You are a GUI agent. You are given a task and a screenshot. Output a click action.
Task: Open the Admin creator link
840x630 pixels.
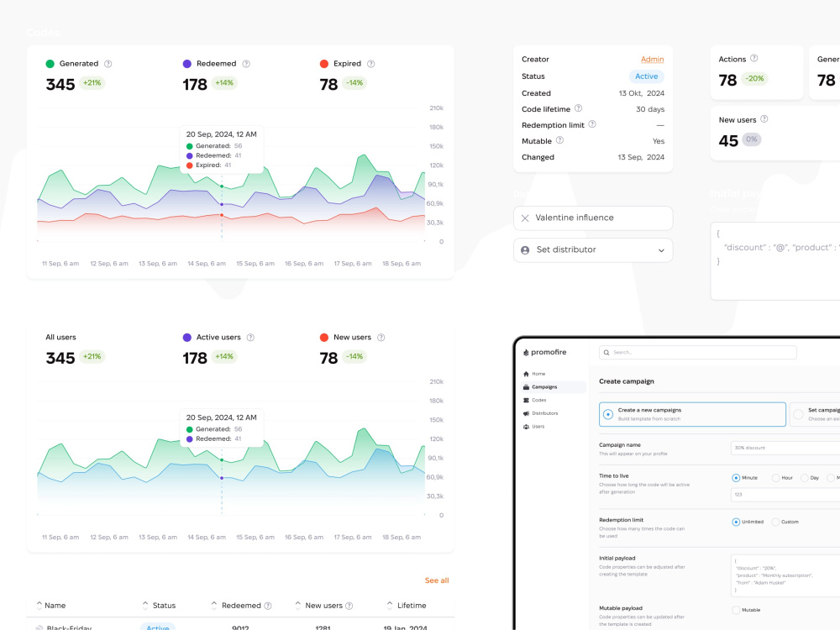click(652, 60)
